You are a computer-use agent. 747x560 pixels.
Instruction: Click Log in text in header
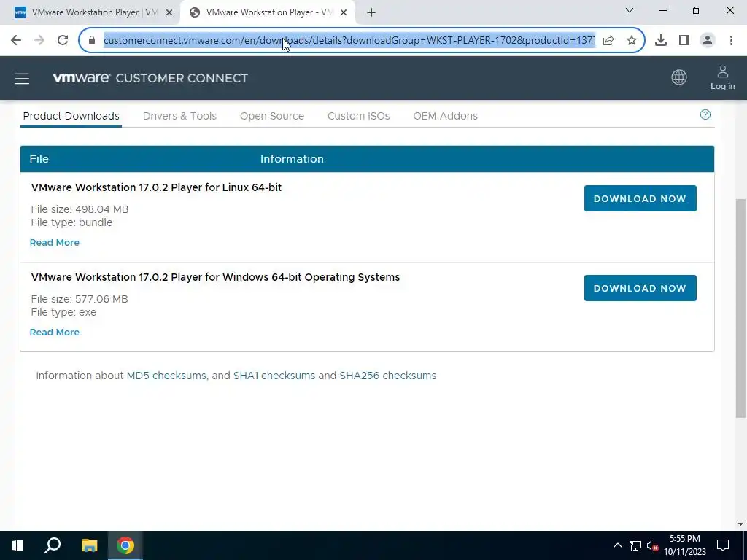pyautogui.click(x=723, y=86)
